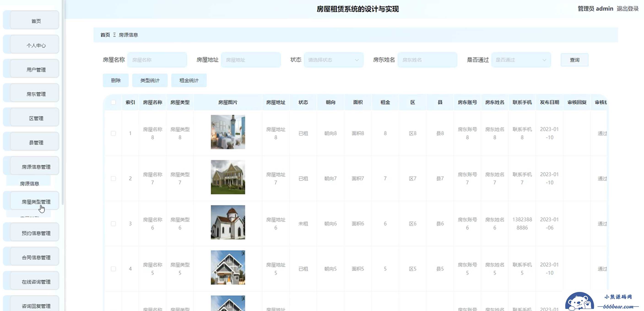Click the 房屋名称 column header

[152, 102]
